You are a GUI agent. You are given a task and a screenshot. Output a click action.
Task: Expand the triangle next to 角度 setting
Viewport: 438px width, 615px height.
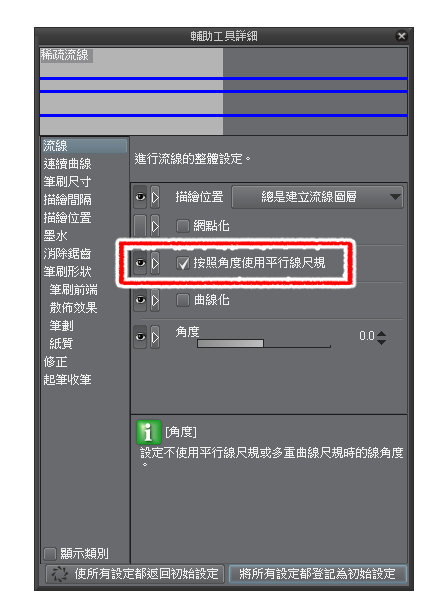tap(155, 337)
